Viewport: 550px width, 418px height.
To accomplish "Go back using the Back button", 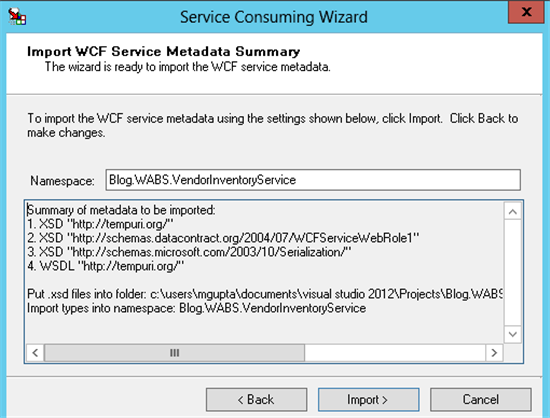I will pos(256,399).
